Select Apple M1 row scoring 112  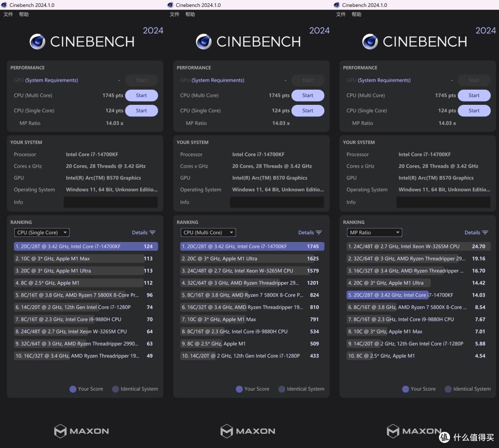point(86,283)
